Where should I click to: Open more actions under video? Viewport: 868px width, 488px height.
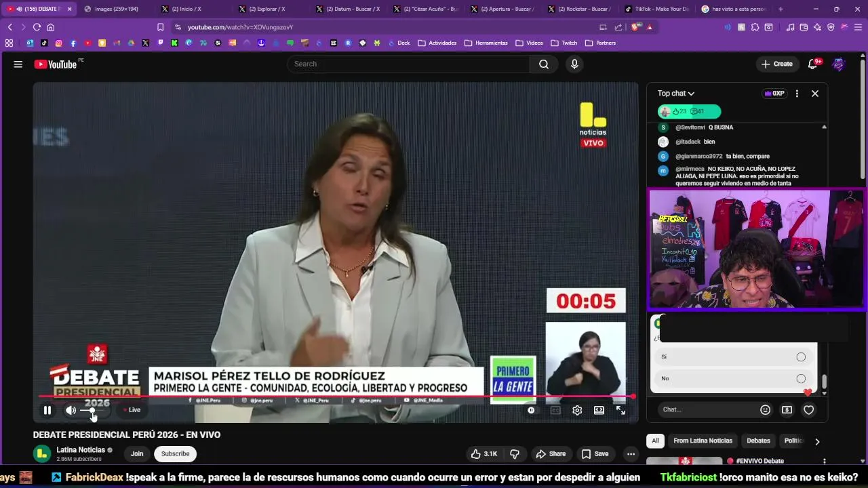631,453
